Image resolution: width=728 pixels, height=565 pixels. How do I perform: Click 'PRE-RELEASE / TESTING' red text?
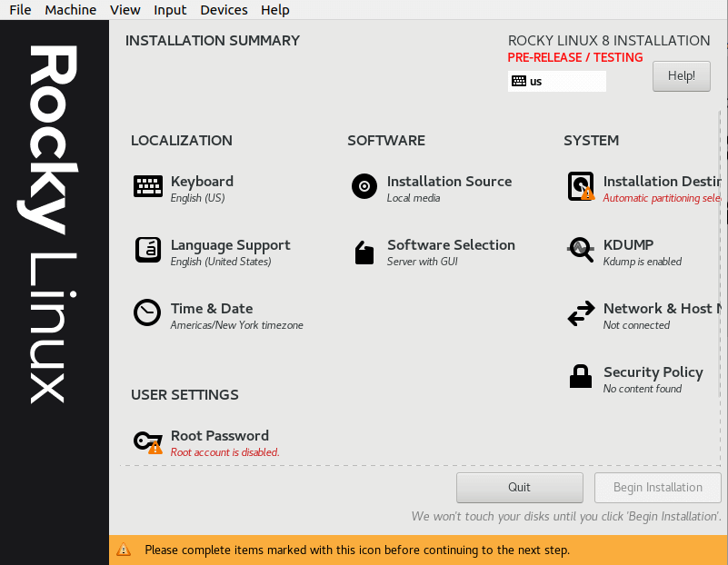click(x=574, y=57)
